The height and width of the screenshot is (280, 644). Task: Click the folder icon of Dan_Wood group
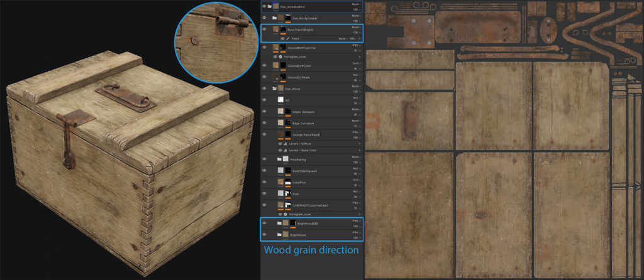[x=274, y=88]
